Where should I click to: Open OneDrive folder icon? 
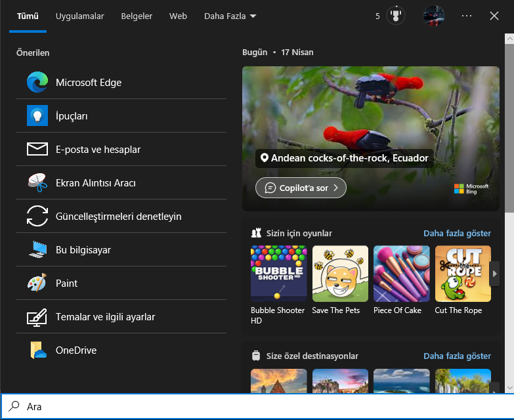[38, 350]
